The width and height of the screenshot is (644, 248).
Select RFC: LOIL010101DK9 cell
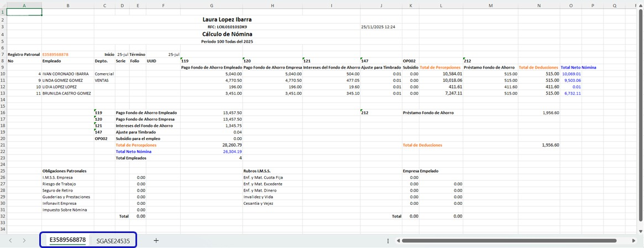227,27
